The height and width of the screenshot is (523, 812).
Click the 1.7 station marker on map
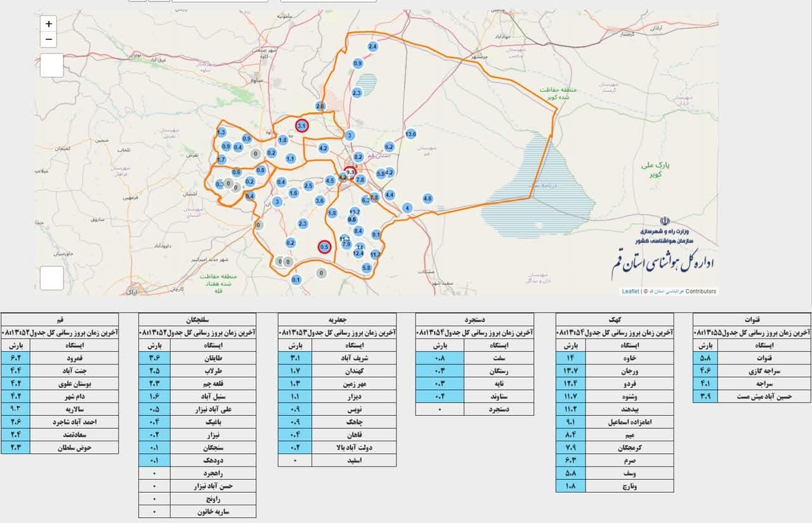click(x=221, y=160)
